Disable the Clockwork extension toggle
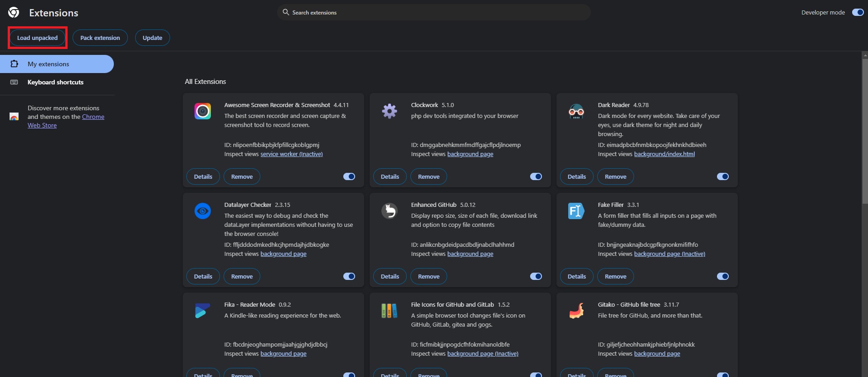This screenshot has width=868, height=377. pos(536,176)
